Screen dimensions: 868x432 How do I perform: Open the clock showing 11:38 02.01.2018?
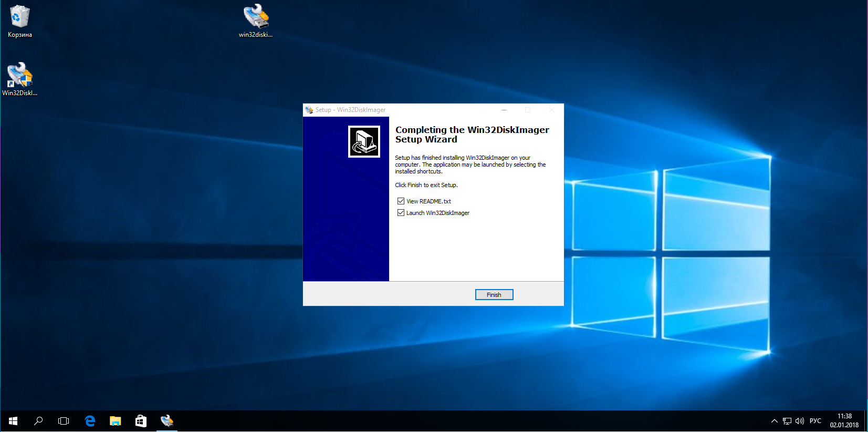click(844, 421)
